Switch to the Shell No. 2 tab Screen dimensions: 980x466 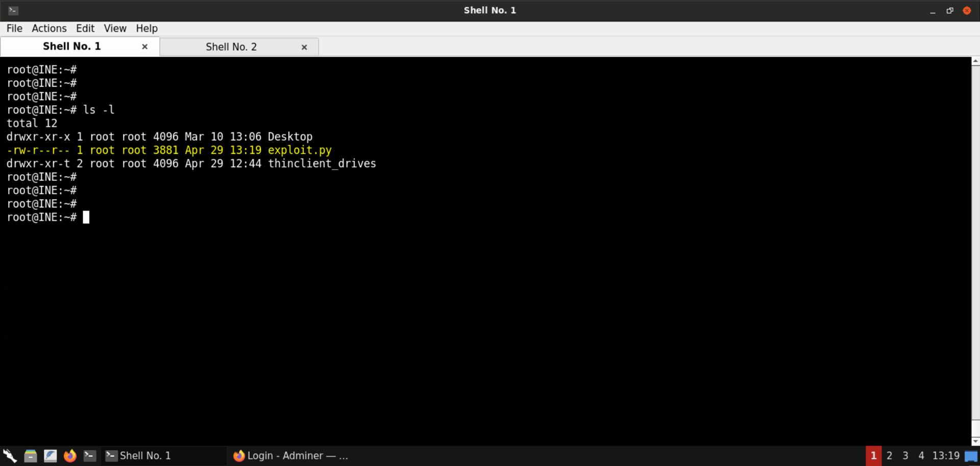[231, 46]
